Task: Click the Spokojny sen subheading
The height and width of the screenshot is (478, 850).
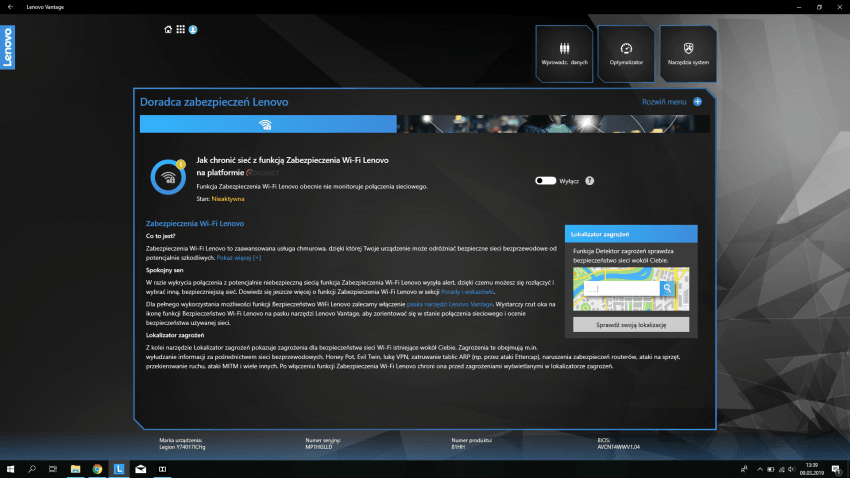Action: click(x=164, y=270)
